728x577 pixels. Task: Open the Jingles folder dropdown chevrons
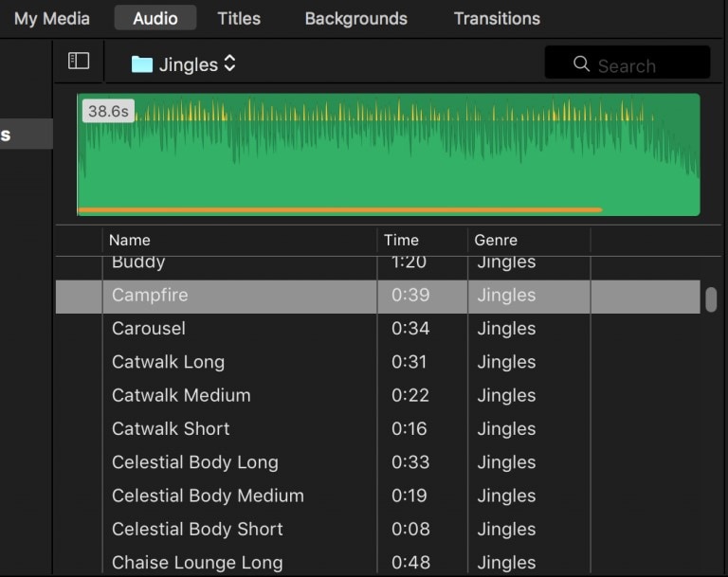tap(230, 64)
